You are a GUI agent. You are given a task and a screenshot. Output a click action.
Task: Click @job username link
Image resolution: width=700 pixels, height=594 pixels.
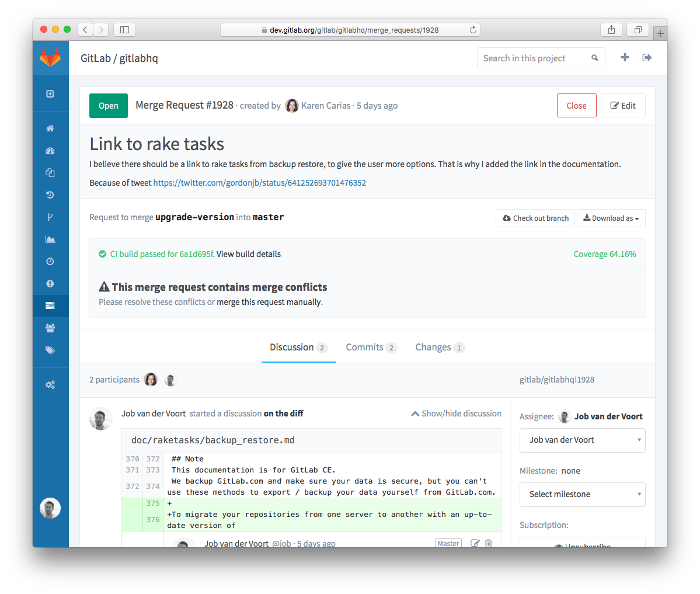282,544
